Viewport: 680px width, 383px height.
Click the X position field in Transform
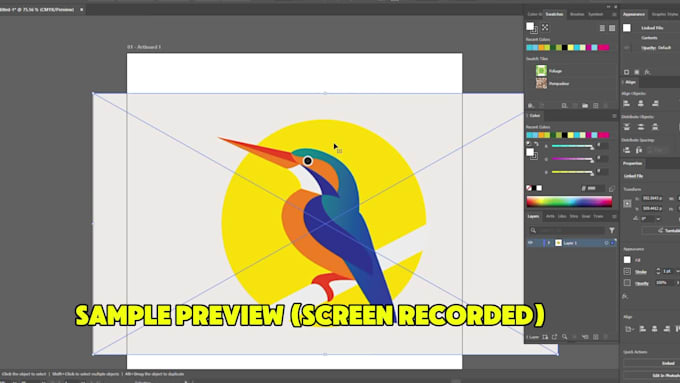click(653, 198)
